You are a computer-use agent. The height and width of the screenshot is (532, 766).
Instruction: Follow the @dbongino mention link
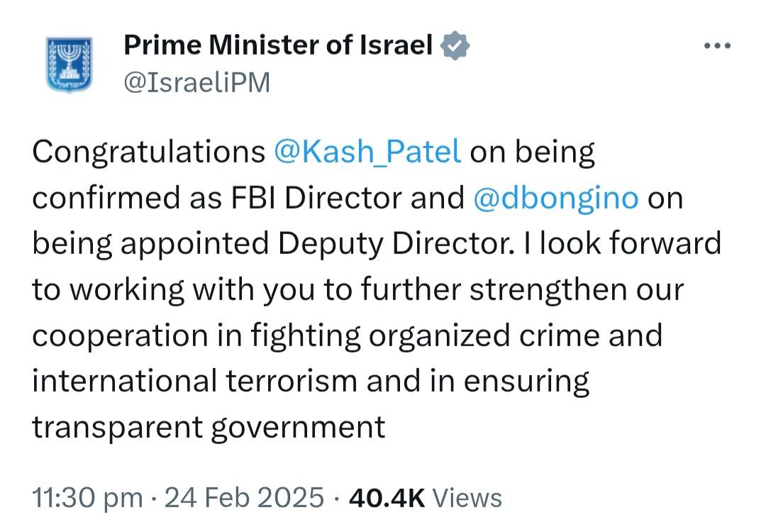[556, 198]
